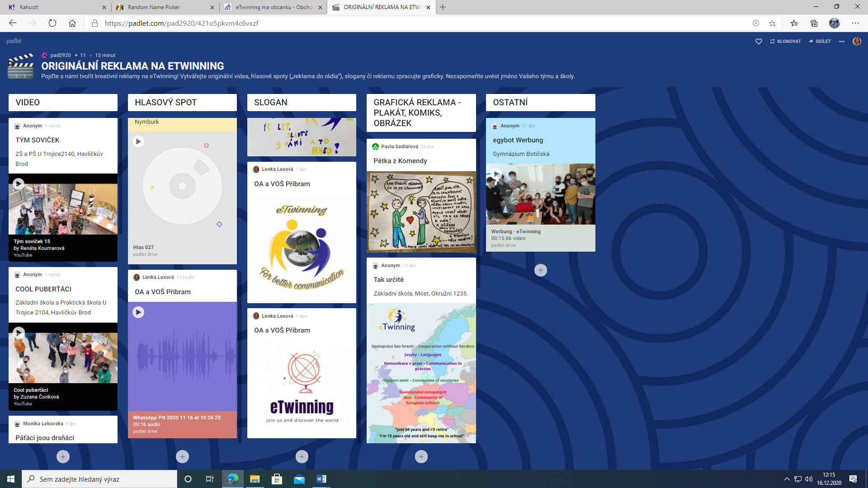Viewport: 868px width, 488px height.
Task: Reload the padlet page
Action: (x=52, y=23)
